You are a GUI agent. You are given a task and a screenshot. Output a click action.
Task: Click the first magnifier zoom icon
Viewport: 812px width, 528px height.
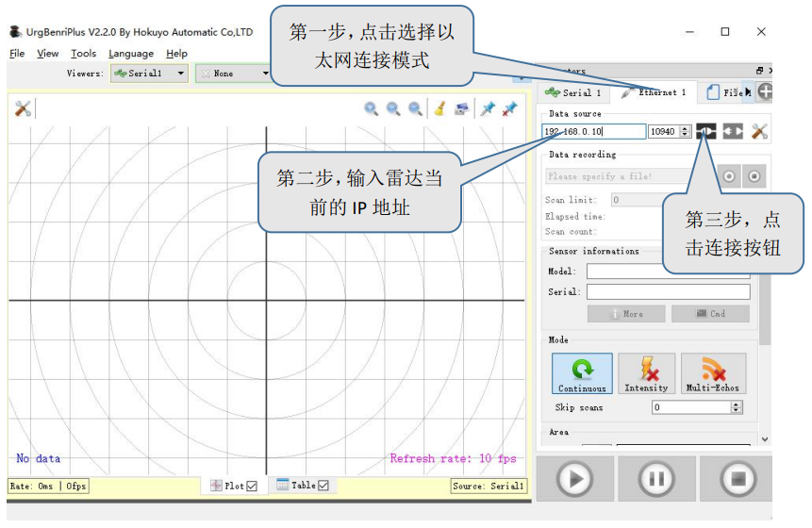click(372, 108)
